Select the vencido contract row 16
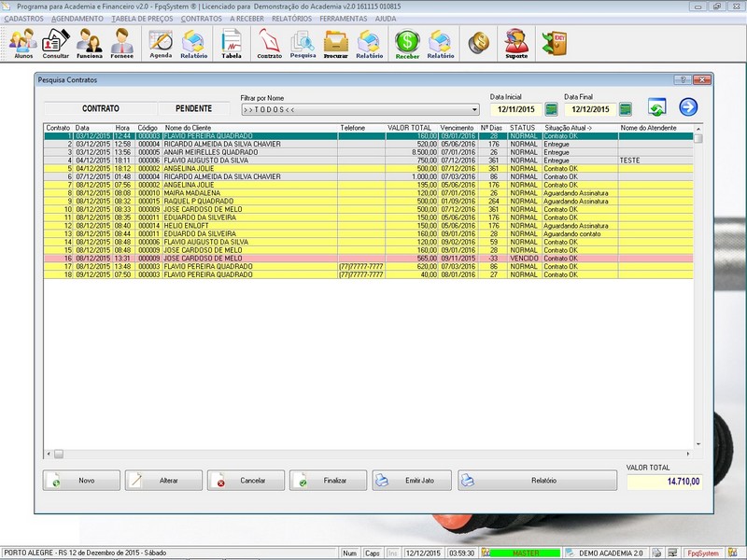The image size is (747, 560). tap(280, 259)
